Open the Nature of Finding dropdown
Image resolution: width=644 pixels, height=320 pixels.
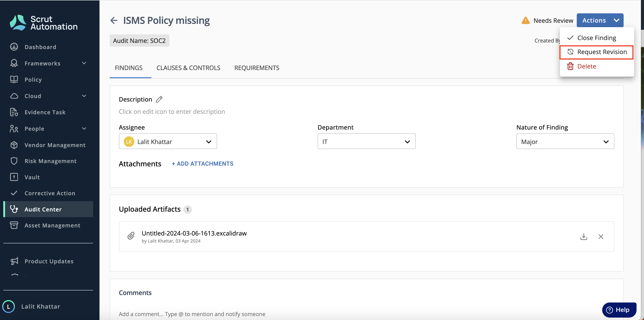(x=565, y=141)
